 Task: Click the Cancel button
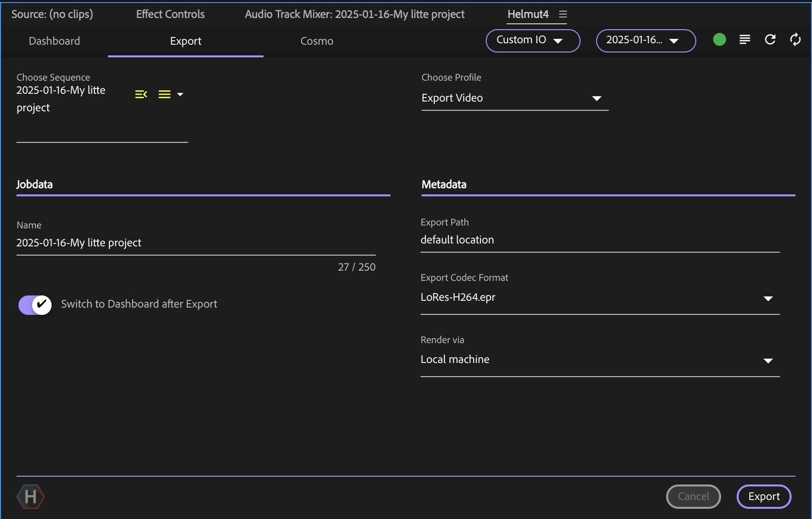pos(693,497)
